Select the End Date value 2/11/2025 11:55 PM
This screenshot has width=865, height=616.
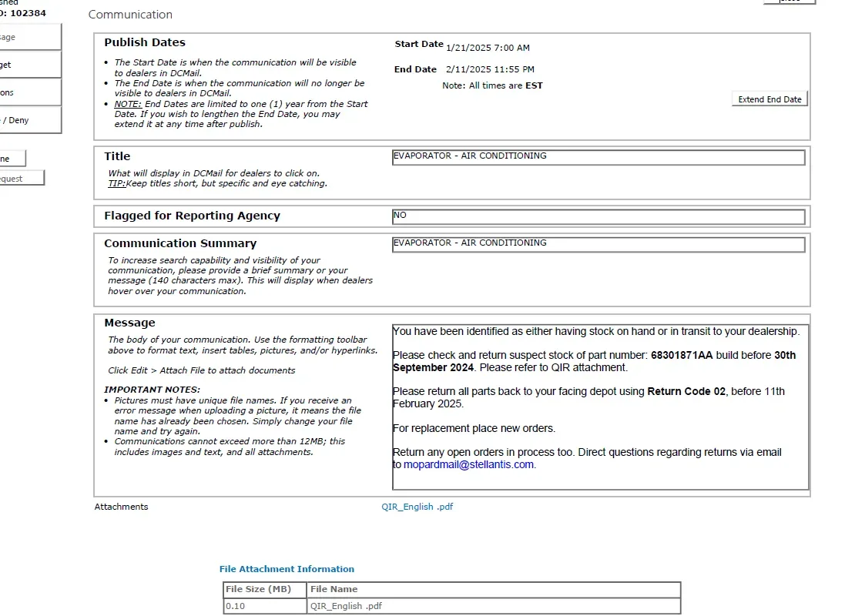[490, 69]
